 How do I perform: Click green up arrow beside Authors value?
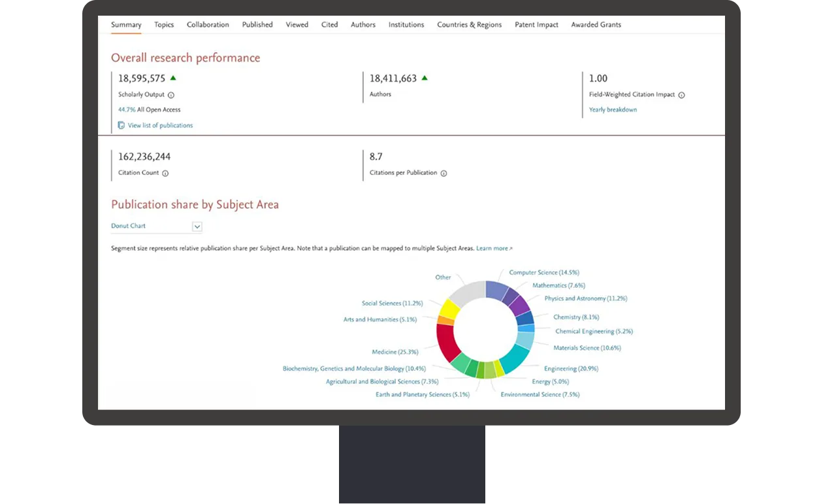425,78
